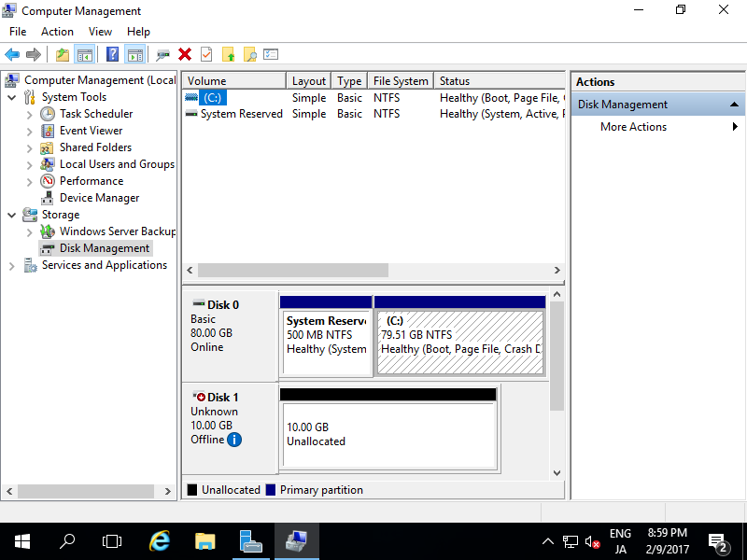This screenshot has height=560, width=747.
Task: Go back with the blue Back arrow
Action: click(x=12, y=55)
